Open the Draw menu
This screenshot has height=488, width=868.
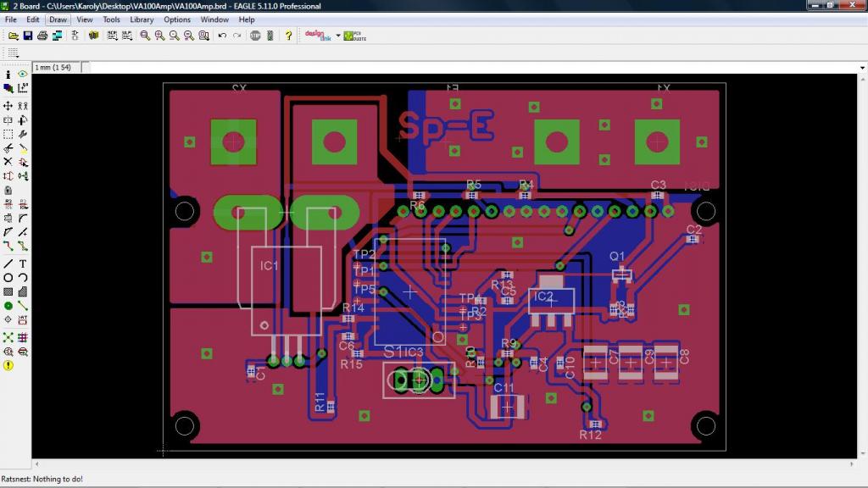pos(58,19)
